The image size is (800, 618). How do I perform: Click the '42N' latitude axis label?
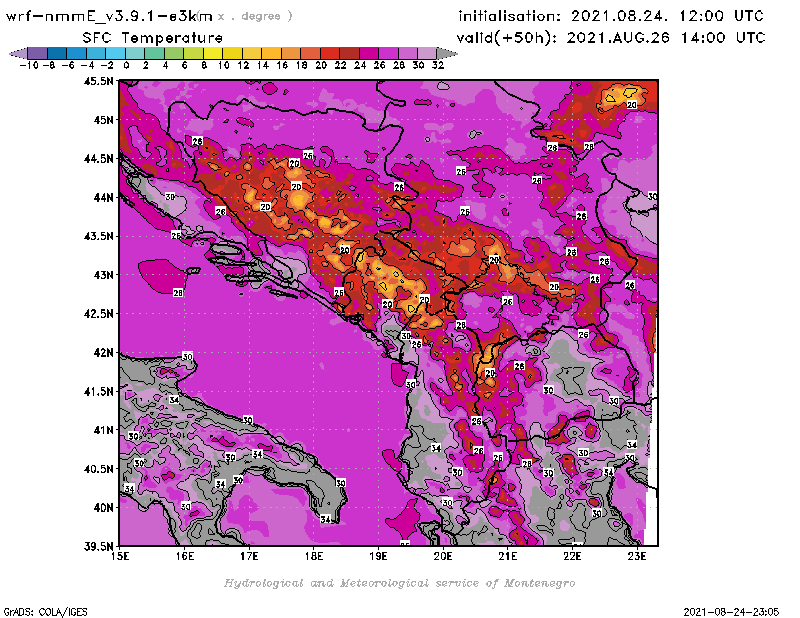[104, 352]
